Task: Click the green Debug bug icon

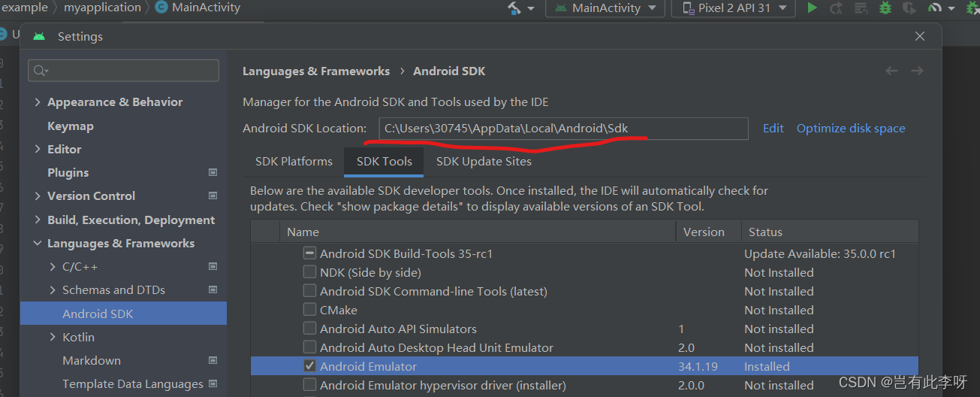Action: (x=886, y=8)
